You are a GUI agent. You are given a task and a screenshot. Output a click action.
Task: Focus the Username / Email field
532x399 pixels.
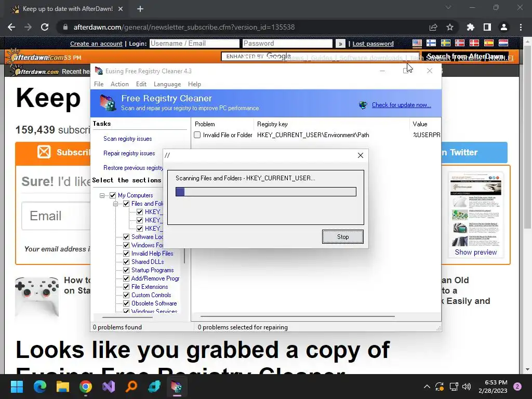pyautogui.click(x=194, y=44)
